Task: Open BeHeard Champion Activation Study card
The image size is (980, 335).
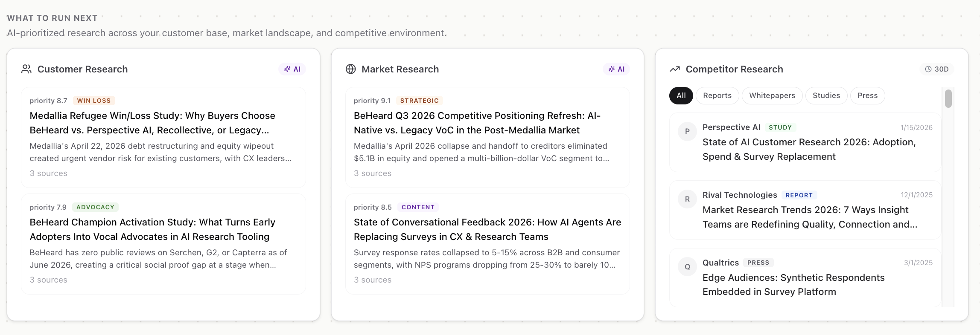Action: point(163,244)
